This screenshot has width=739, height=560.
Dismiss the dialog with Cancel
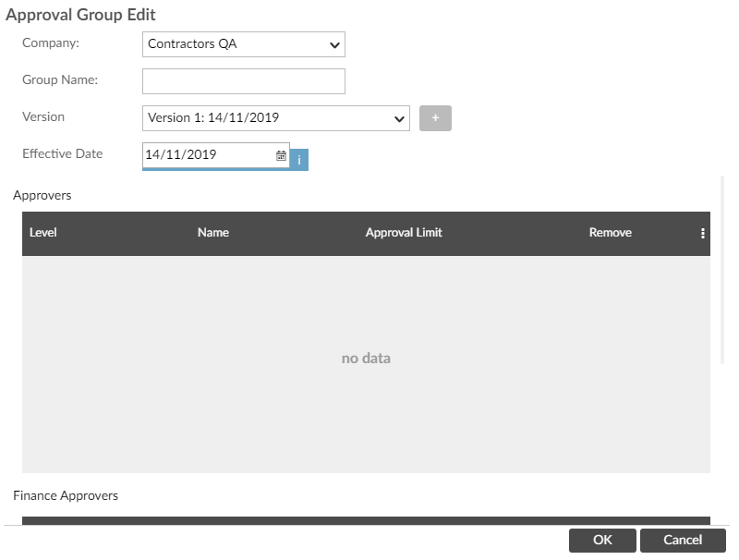click(683, 541)
